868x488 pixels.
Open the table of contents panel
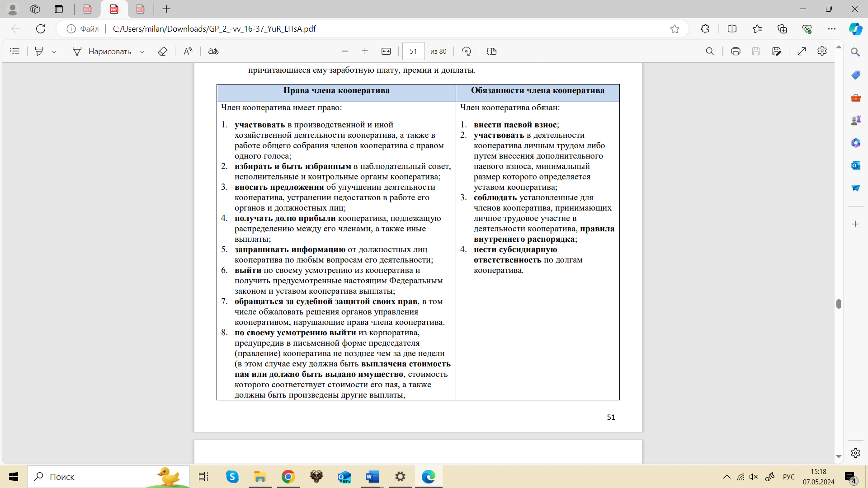(x=14, y=51)
